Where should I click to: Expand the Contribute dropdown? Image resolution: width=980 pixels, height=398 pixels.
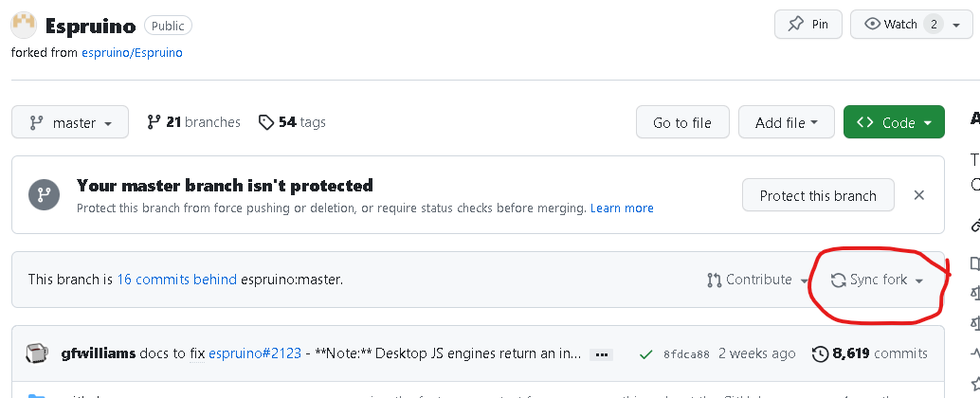tap(757, 280)
